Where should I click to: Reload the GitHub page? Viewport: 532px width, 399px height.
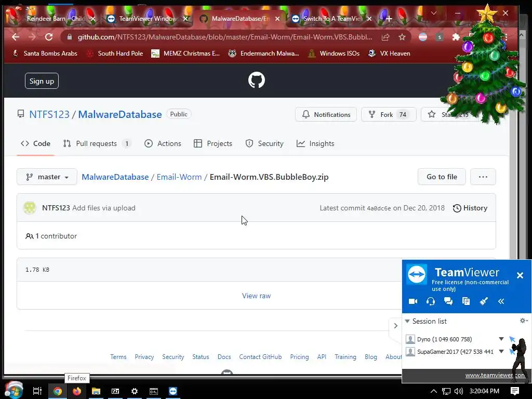49,37
